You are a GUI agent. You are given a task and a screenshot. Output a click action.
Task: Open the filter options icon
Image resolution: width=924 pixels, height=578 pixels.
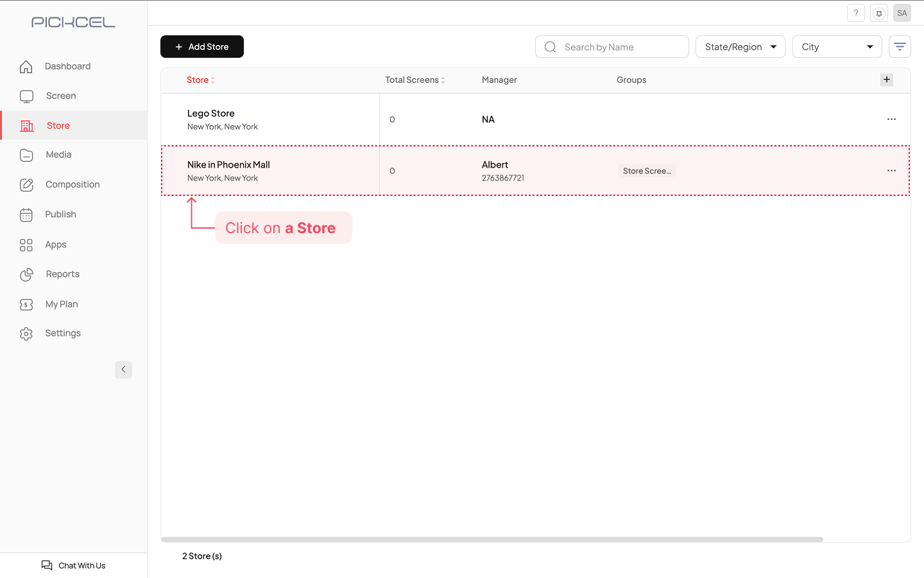click(900, 47)
